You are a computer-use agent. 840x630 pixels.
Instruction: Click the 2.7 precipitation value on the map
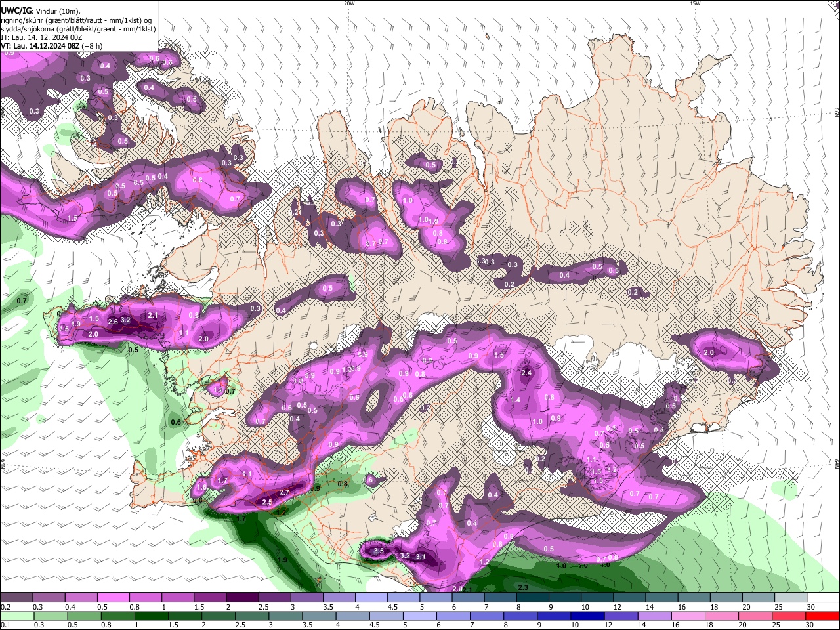[284, 492]
